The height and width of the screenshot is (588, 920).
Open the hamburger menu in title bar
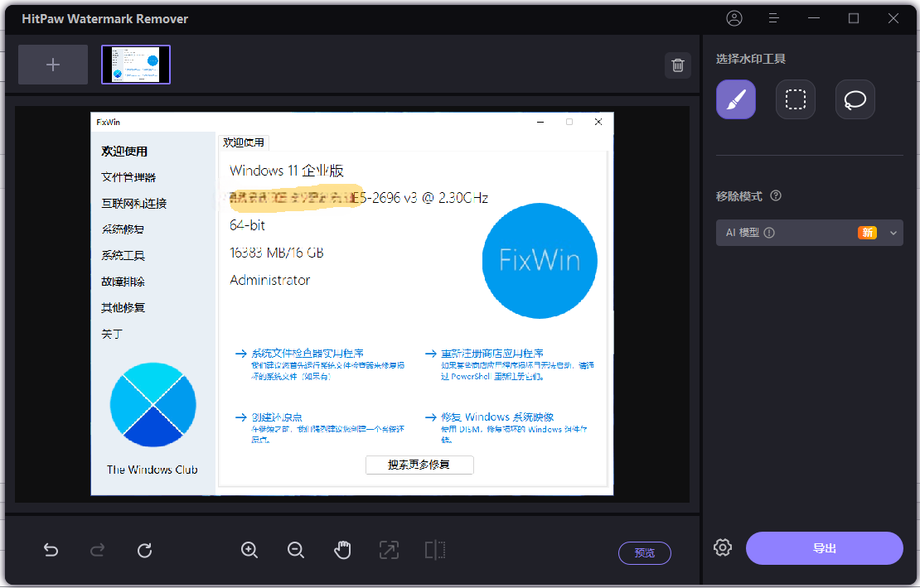pos(774,18)
